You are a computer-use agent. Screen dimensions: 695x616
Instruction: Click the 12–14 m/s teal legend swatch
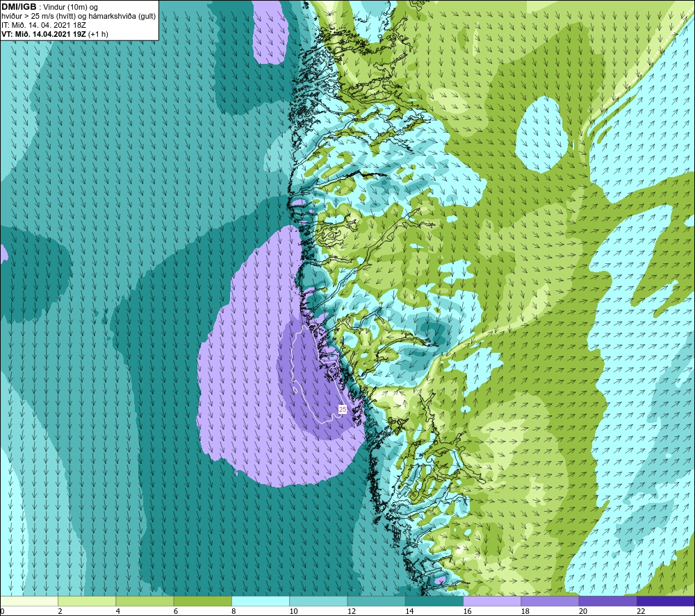(x=376, y=601)
